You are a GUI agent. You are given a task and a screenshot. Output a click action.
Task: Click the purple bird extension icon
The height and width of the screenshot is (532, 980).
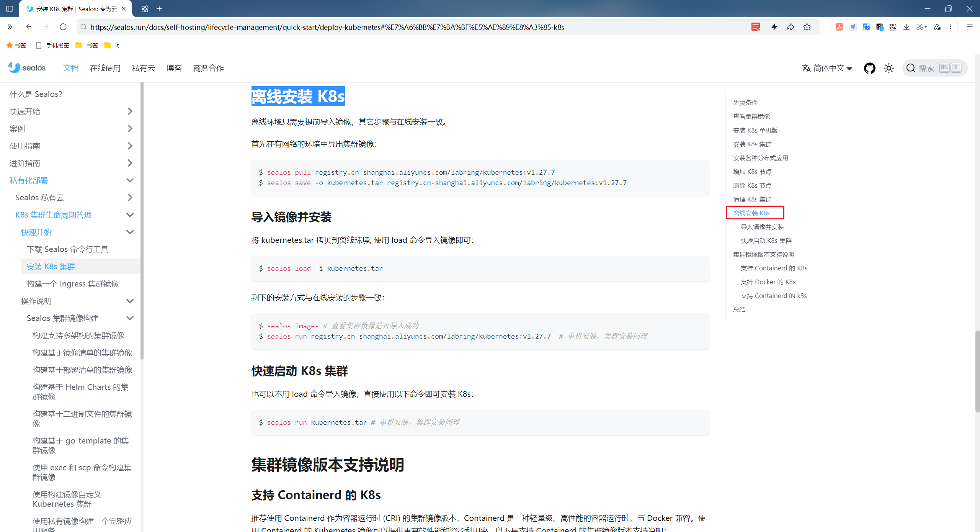853,27
